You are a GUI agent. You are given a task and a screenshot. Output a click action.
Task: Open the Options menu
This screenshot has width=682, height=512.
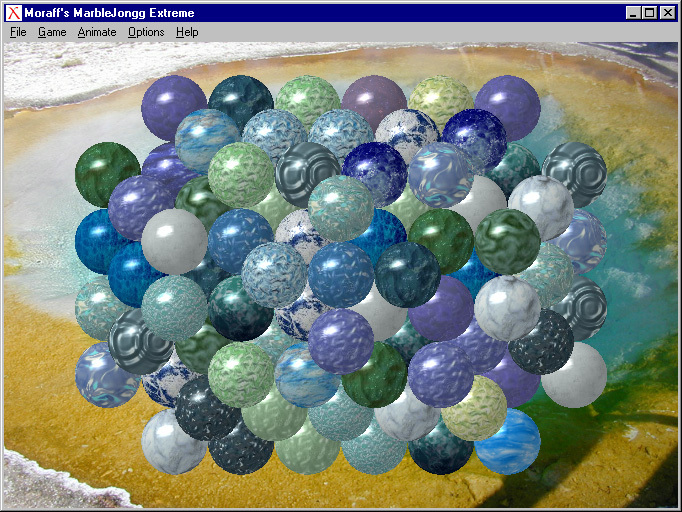coord(146,32)
